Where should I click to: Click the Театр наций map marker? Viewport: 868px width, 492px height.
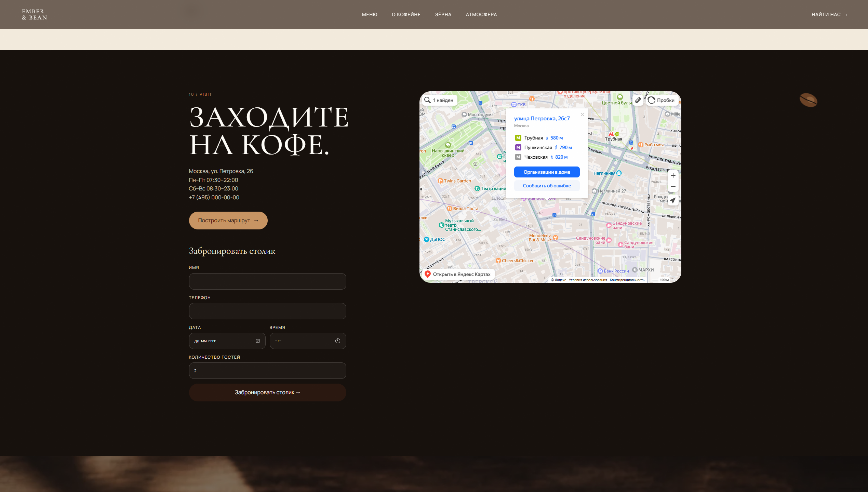click(477, 188)
